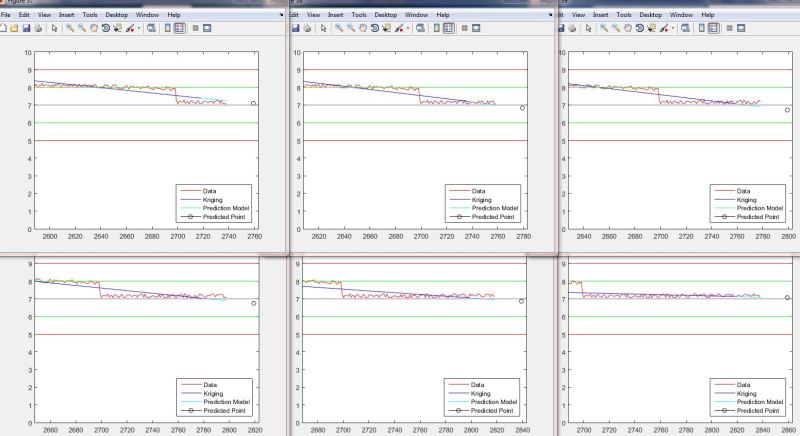Click Show Plot Tools icon in right figure

pyautogui.click(x=741, y=28)
